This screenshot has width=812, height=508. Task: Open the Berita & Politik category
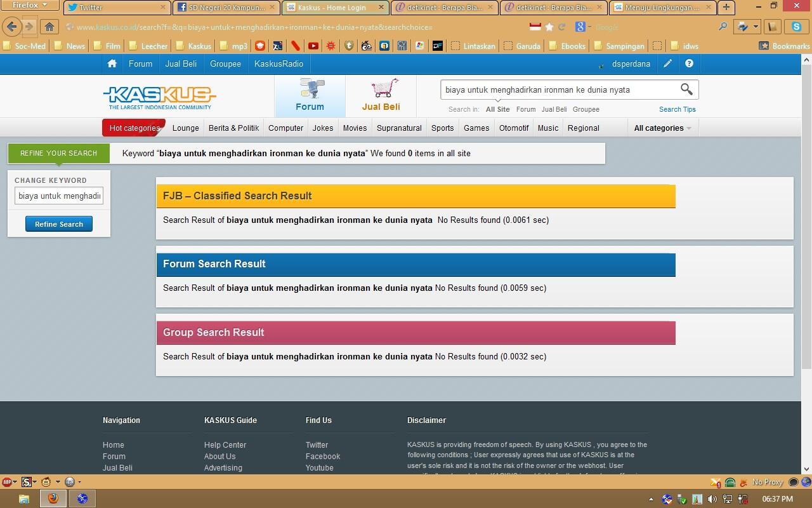tap(233, 128)
